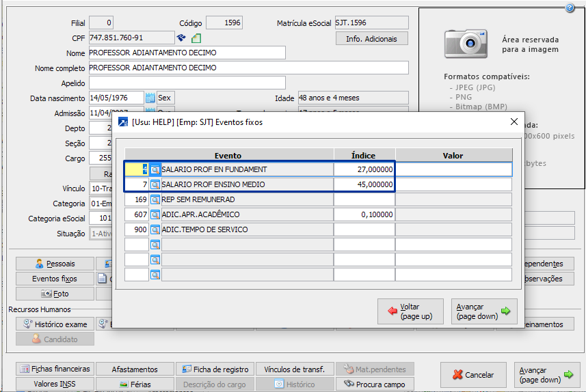Open Eventos fixos button in main window

click(x=55, y=279)
